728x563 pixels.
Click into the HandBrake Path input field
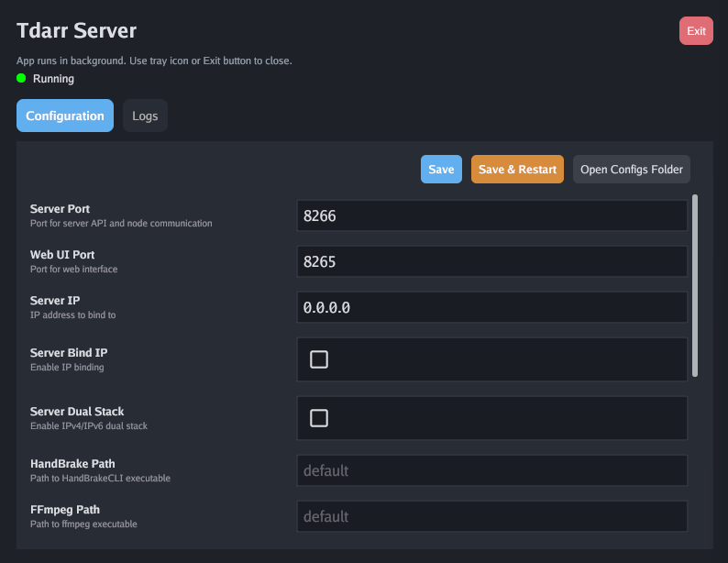tap(491, 470)
